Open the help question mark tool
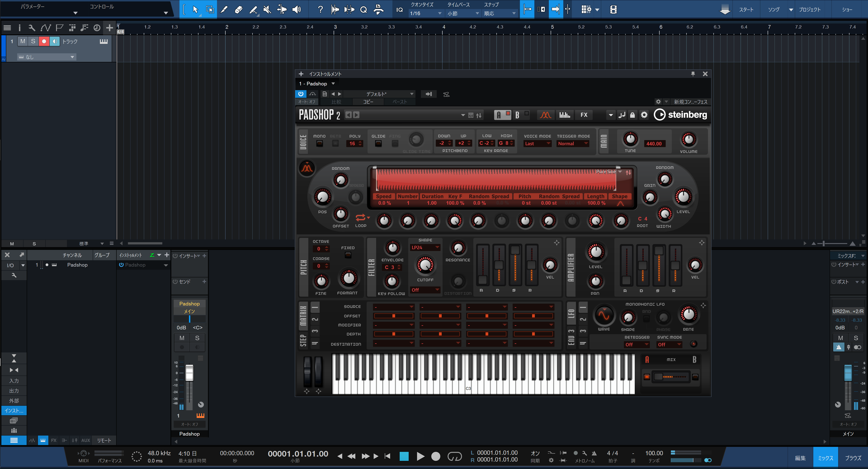This screenshot has height=469, width=868. click(321, 9)
